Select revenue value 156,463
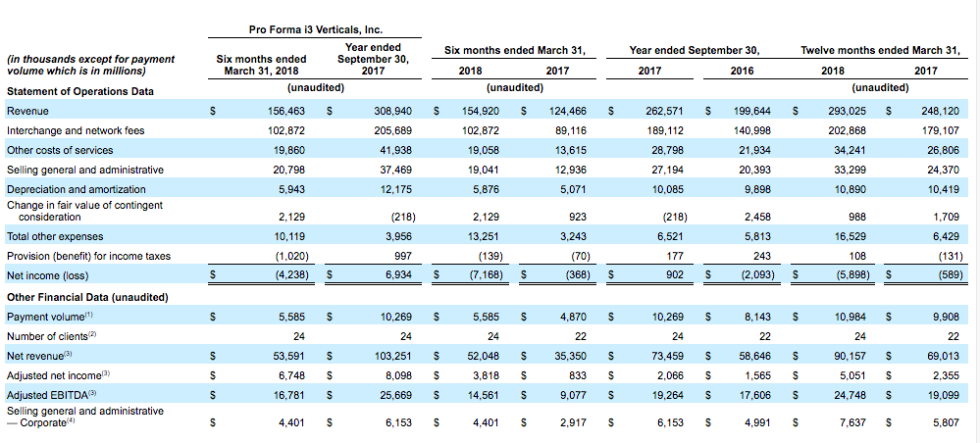The height and width of the screenshot is (443, 980). tap(288, 111)
